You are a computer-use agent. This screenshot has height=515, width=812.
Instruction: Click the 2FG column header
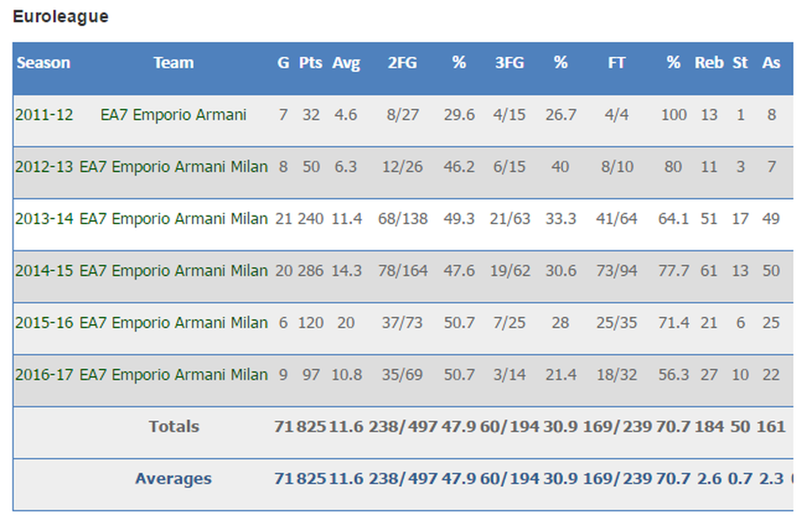point(402,63)
